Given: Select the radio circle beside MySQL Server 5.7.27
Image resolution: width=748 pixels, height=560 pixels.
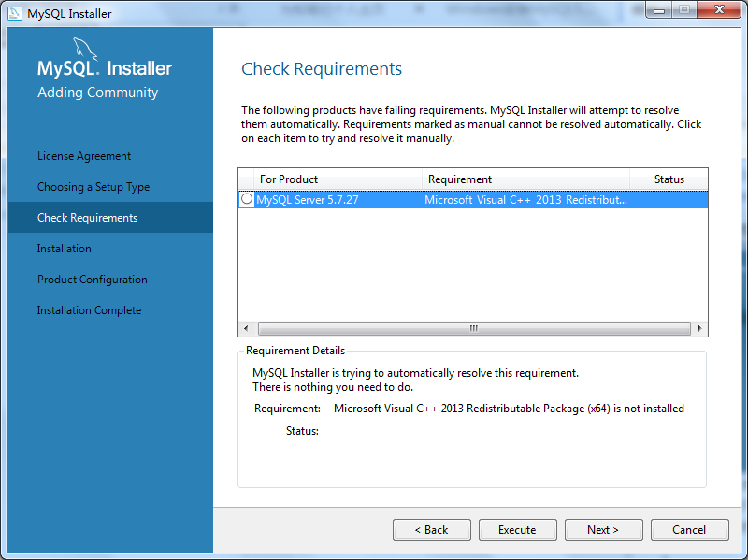Looking at the screenshot, I should [x=245, y=198].
